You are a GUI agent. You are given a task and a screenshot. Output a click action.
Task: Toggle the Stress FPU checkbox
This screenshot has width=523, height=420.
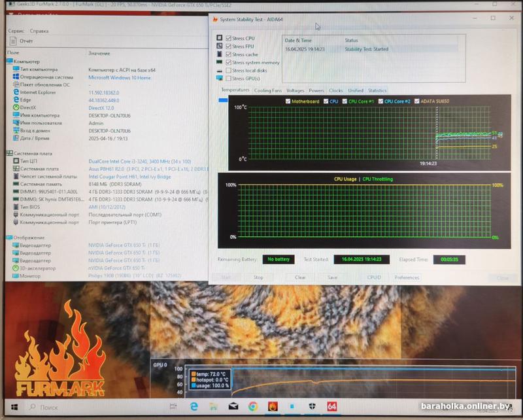click(x=228, y=46)
